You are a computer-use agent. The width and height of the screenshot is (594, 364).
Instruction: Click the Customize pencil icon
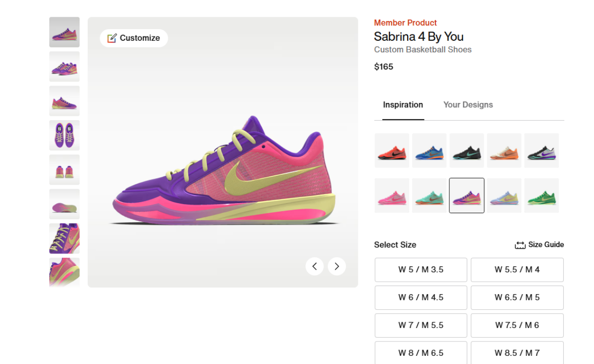(x=112, y=38)
